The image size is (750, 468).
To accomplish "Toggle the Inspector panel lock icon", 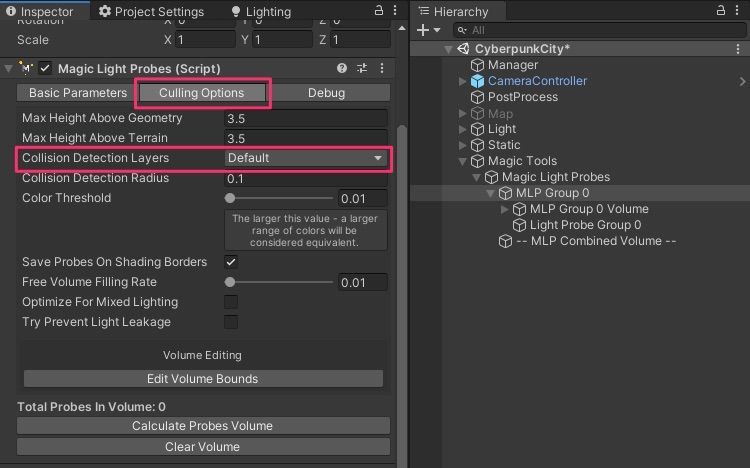I will click(x=379, y=10).
